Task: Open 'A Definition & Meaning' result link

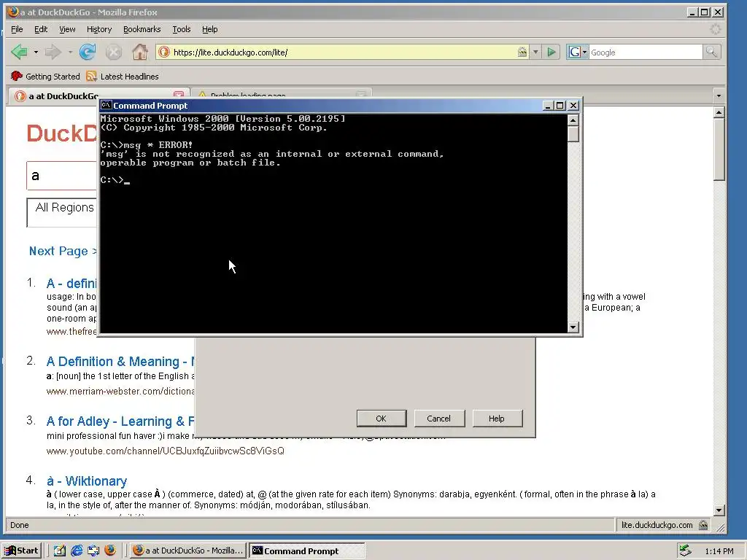Action: coord(120,362)
